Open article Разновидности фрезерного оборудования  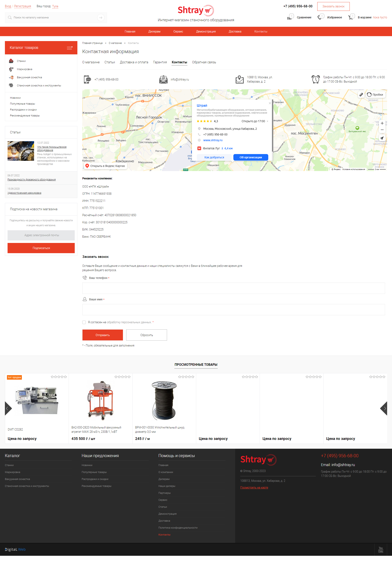pyautogui.click(x=31, y=180)
